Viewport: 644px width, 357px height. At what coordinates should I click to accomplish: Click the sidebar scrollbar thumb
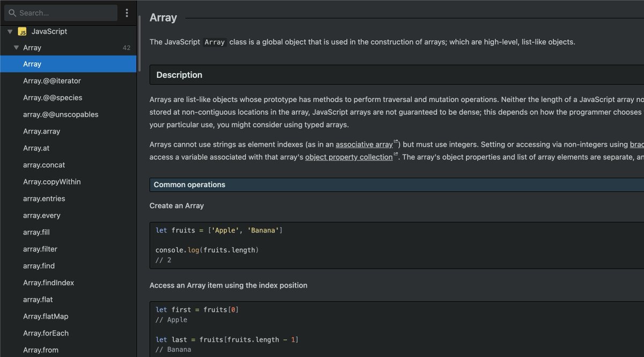click(140, 43)
